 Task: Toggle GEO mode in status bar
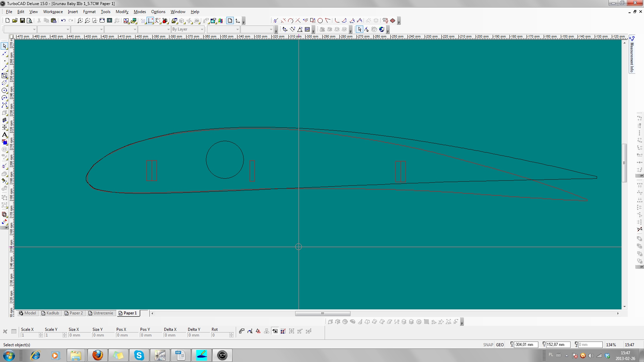[x=500, y=345]
